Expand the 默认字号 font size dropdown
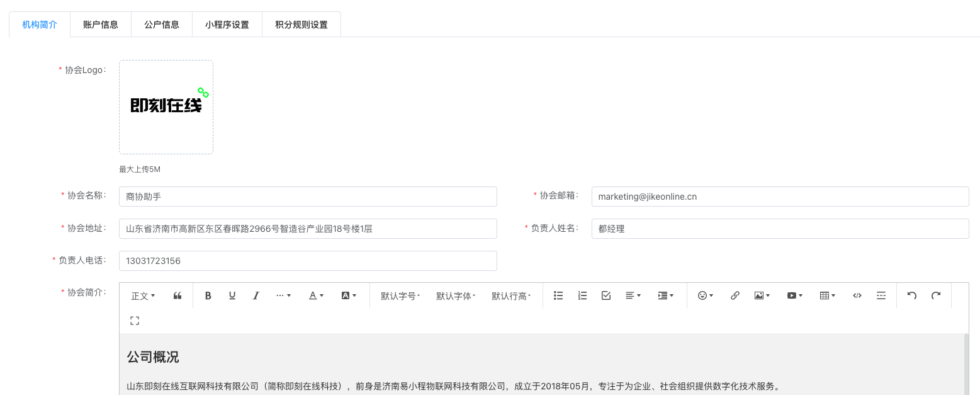Viewport: 980px width, 395px height. click(x=400, y=295)
